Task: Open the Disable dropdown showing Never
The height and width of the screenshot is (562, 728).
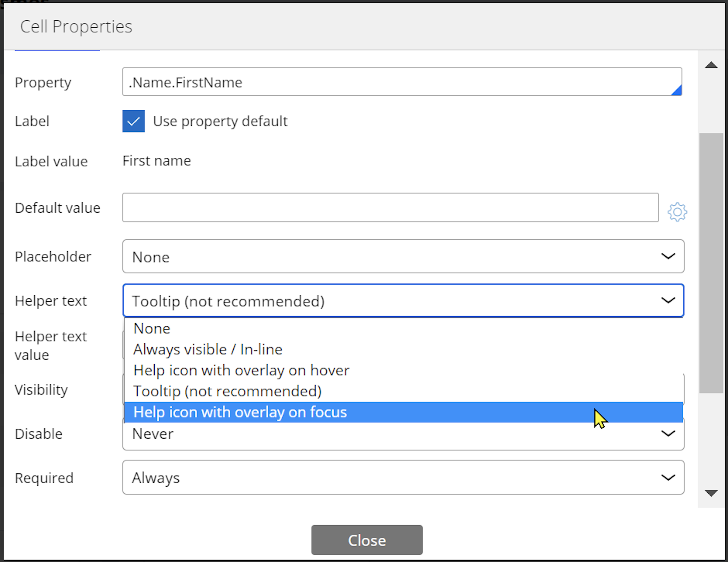Action: [x=403, y=434]
